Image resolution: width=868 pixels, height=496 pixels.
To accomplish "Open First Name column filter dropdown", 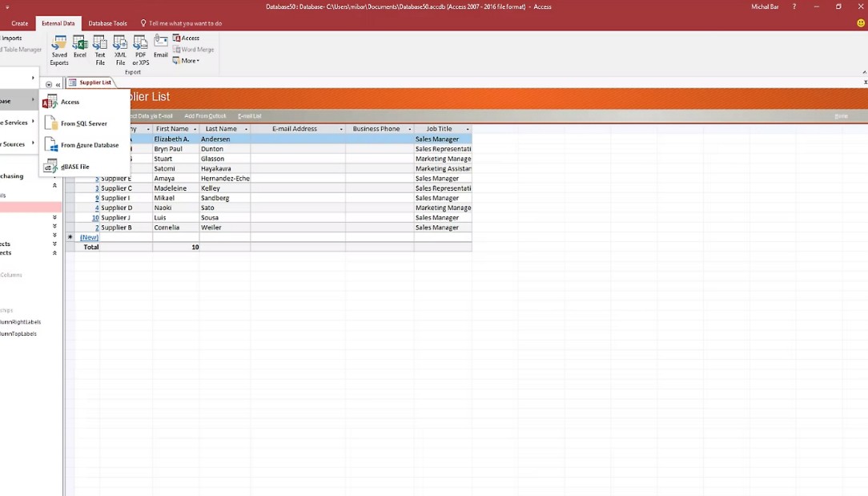I will coord(195,129).
